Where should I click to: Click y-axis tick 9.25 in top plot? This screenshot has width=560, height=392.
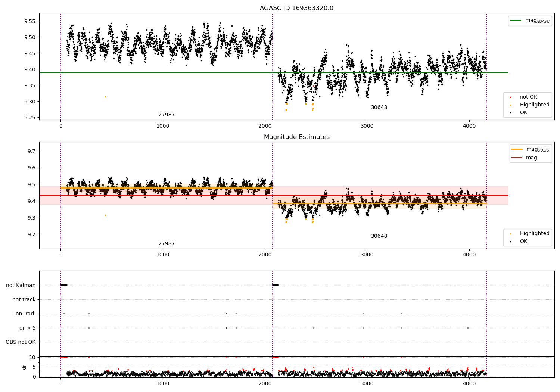(x=29, y=118)
